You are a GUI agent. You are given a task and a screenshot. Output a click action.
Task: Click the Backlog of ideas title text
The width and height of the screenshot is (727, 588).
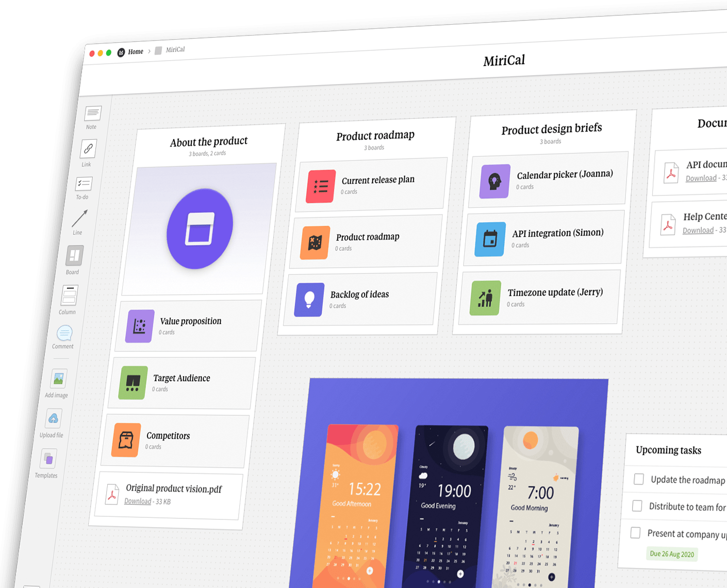click(x=359, y=295)
